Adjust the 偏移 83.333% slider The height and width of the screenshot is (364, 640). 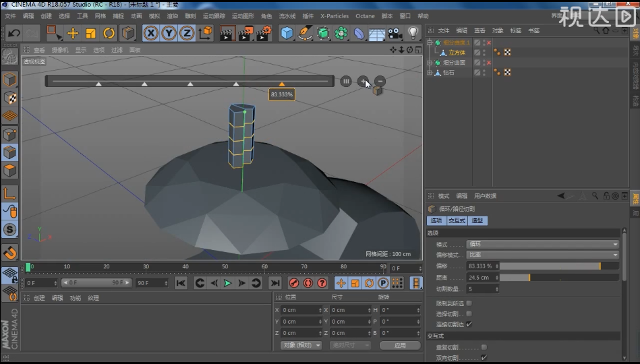click(559, 266)
